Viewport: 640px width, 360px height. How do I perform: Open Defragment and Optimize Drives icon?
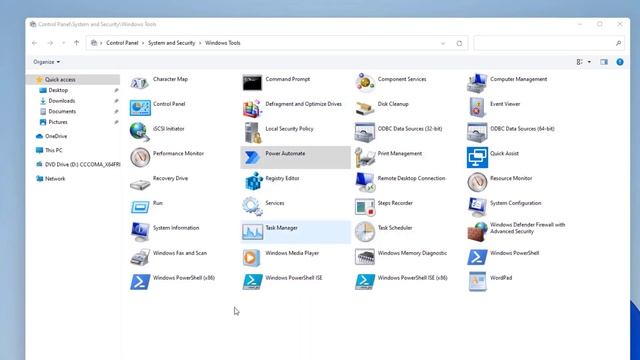click(252, 108)
